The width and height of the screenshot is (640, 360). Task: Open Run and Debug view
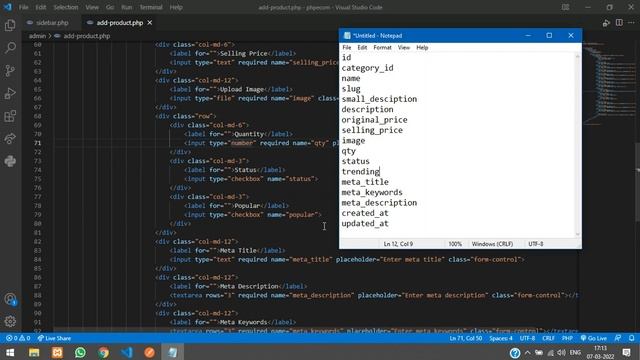pyautogui.click(x=10, y=93)
